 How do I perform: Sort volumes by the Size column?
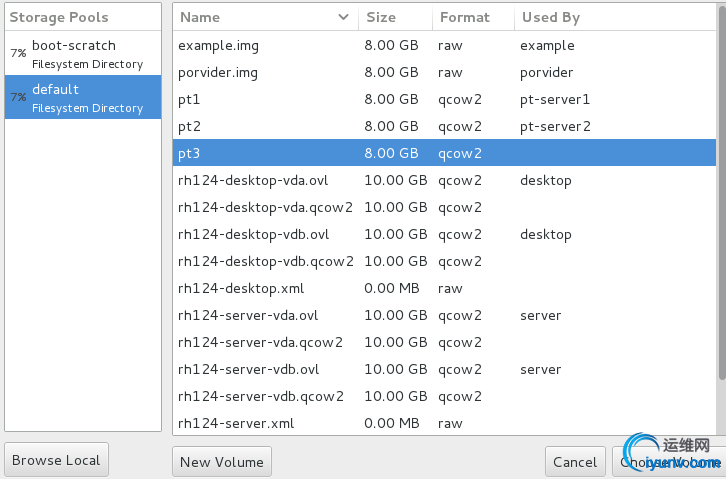point(381,17)
